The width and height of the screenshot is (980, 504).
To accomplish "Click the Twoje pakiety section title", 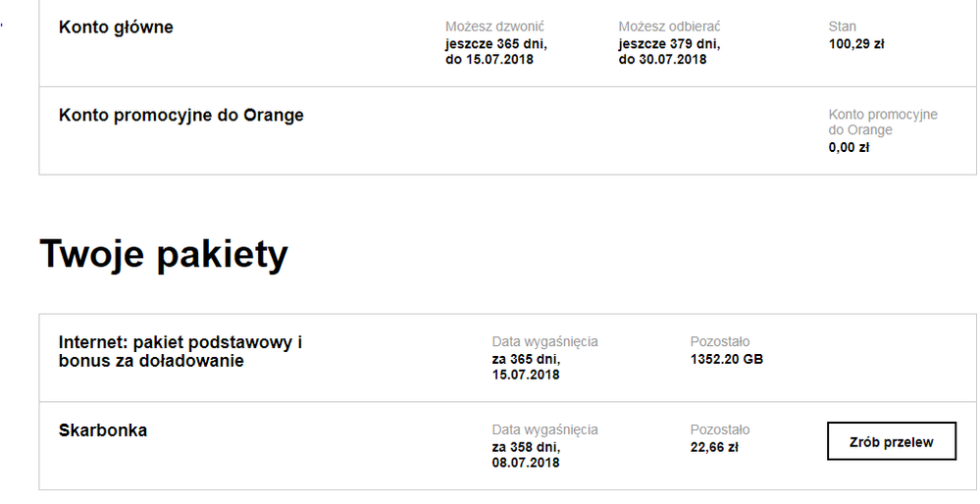I will (x=164, y=255).
